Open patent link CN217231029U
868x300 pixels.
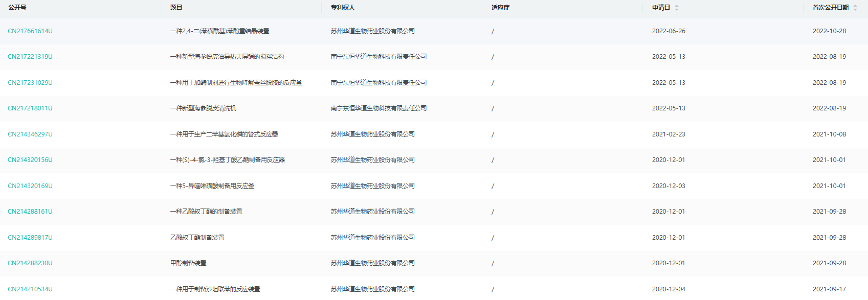coord(30,83)
